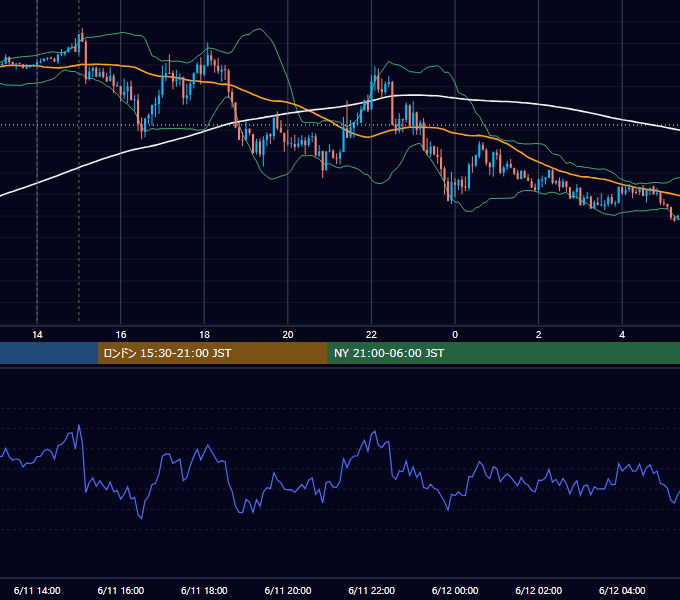Click the hour label 4 on the axis
680x600 pixels.
[622, 335]
